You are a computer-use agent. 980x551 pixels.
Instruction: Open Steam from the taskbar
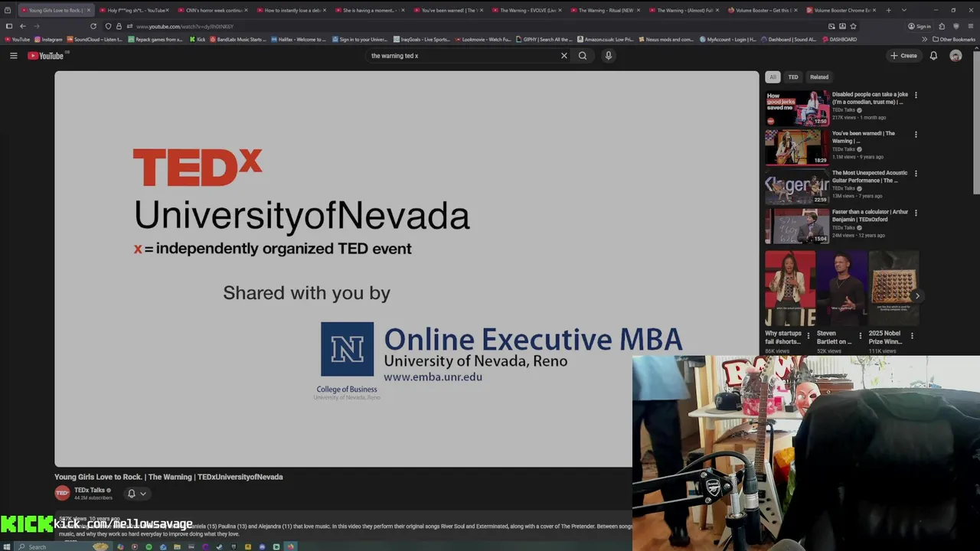coord(219,546)
